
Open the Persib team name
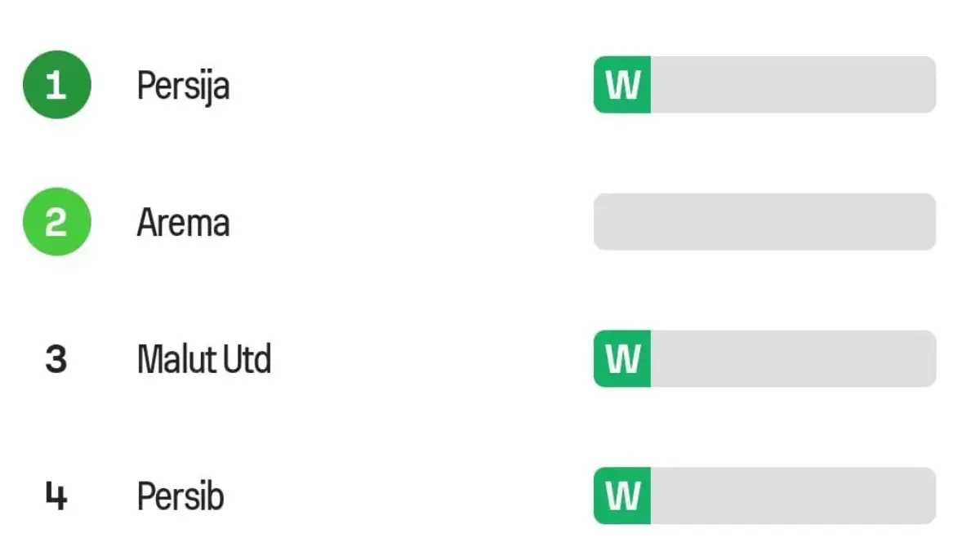coord(180,496)
